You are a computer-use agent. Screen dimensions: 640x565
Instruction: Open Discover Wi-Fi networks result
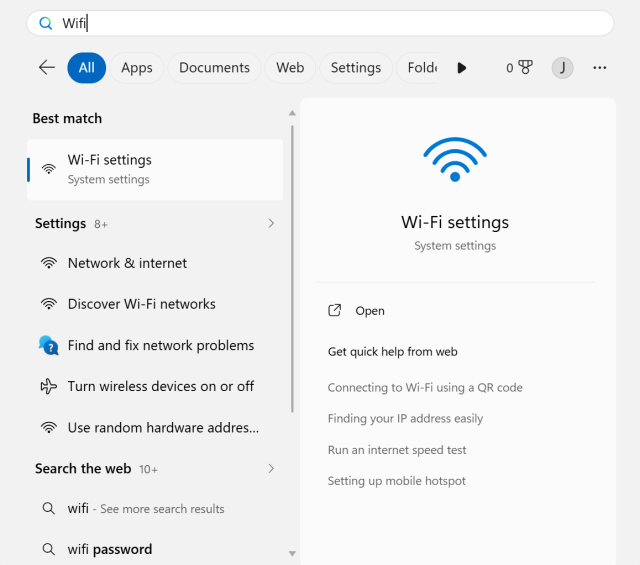pos(155,304)
